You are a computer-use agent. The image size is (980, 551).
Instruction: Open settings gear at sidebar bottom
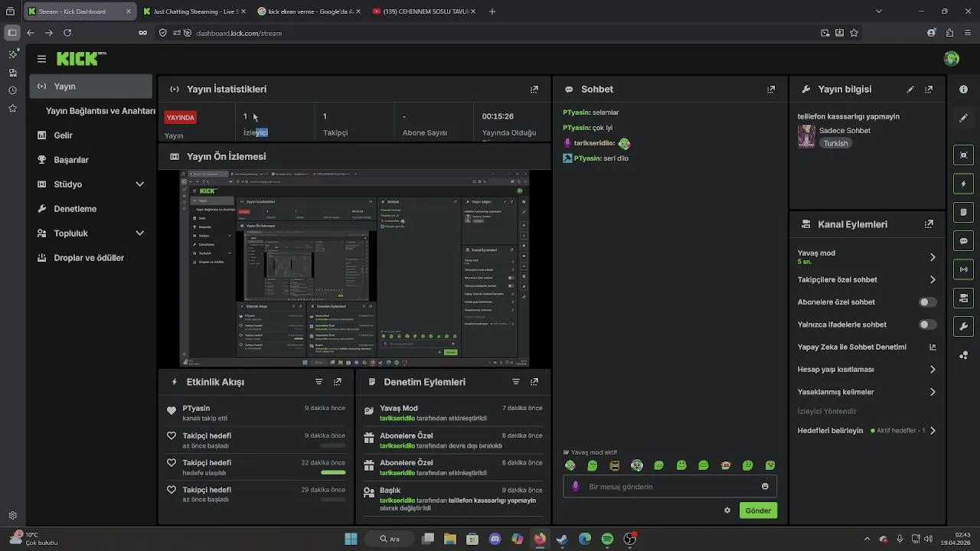(x=13, y=516)
